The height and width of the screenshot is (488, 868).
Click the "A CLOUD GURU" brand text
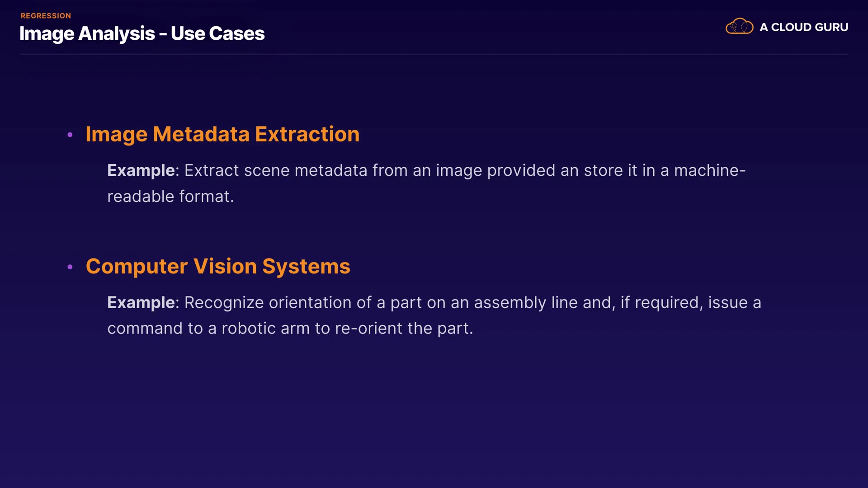[x=804, y=27]
